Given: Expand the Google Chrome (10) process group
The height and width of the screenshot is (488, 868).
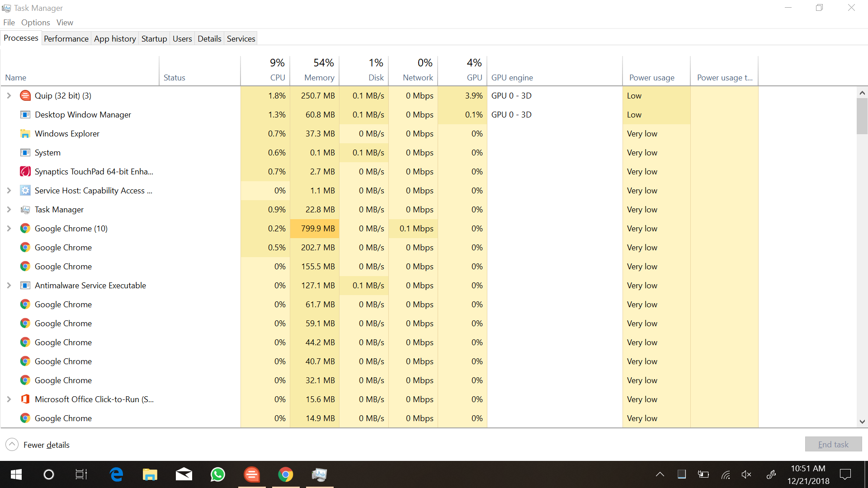Looking at the screenshot, I should (9, 229).
